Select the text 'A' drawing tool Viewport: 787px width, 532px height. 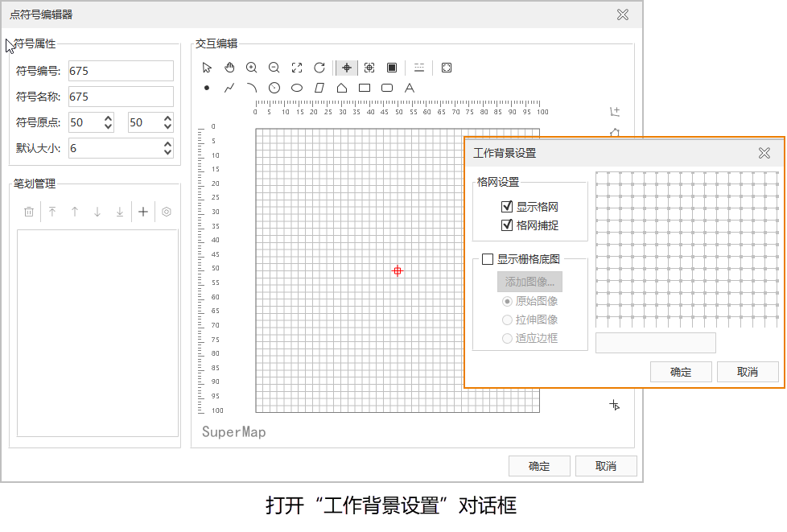(410, 88)
